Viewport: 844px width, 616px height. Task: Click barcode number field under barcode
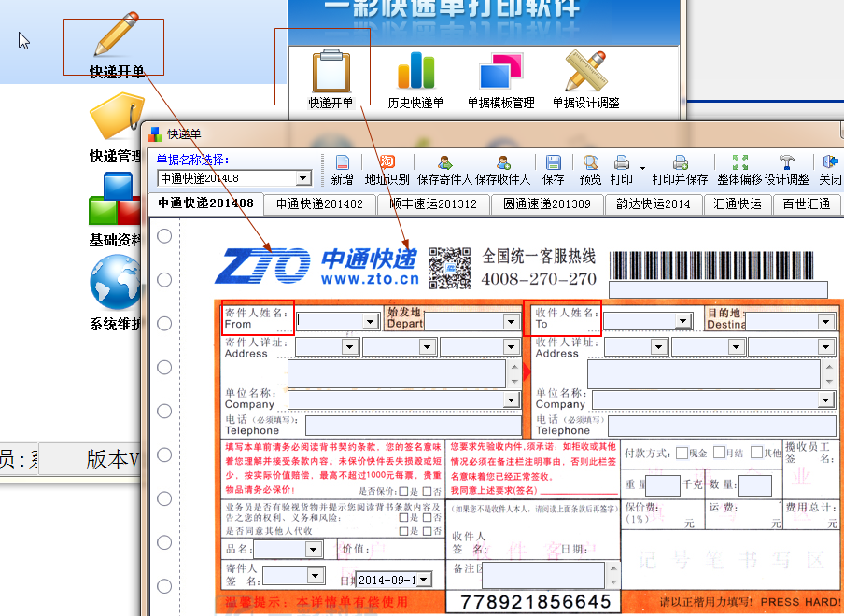[718, 289]
